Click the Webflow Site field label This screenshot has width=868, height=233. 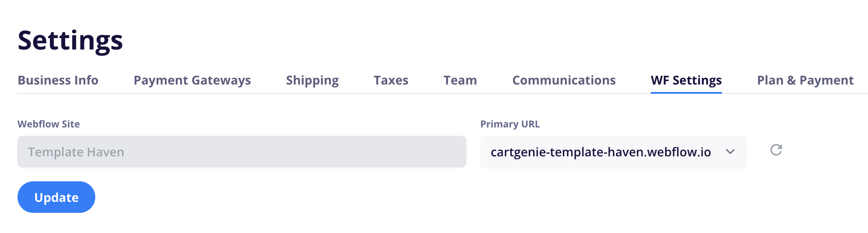click(x=49, y=124)
